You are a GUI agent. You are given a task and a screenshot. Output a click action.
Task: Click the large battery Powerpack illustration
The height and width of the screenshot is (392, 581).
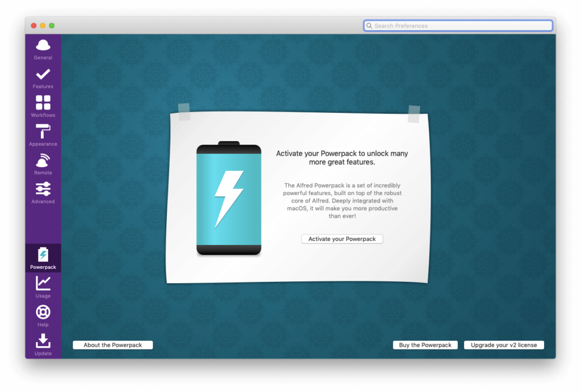[229, 198]
